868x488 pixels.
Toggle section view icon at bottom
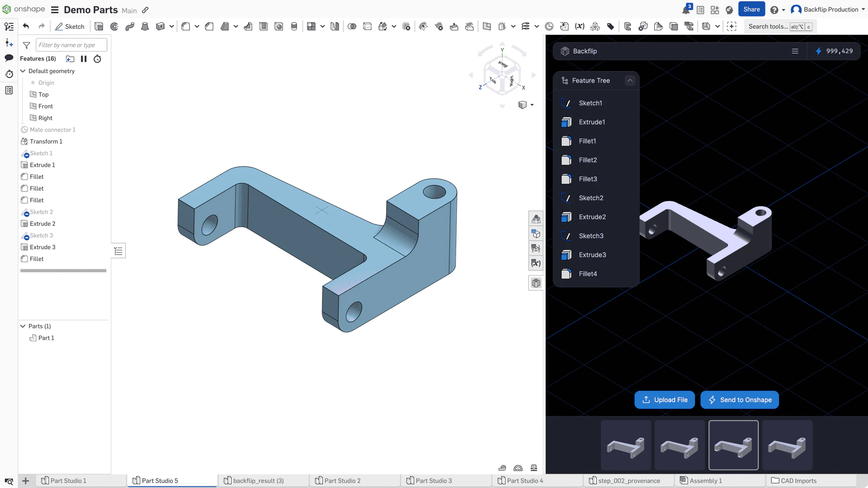point(518,468)
